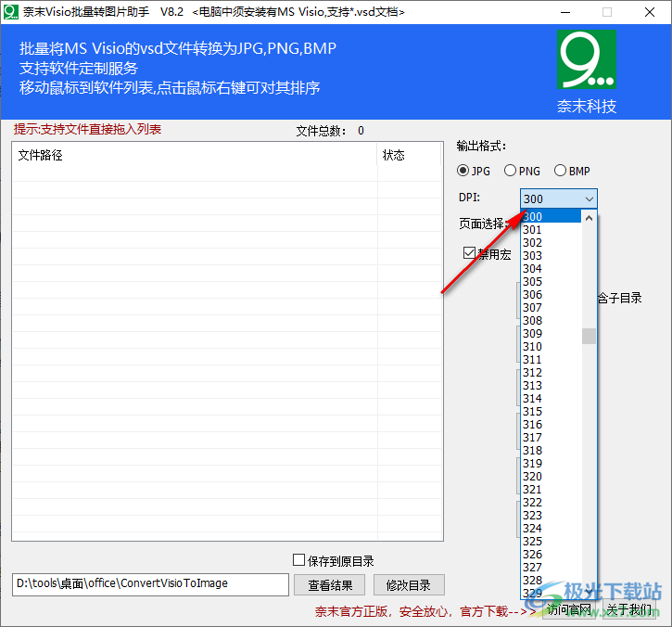
Task: Pick 321 from the DPI options
Action: (551, 489)
